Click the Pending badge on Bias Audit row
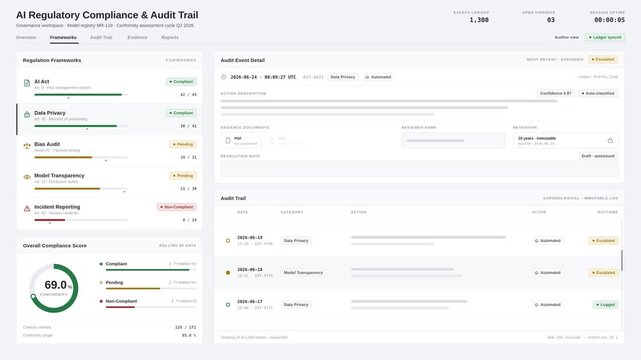 183,144
